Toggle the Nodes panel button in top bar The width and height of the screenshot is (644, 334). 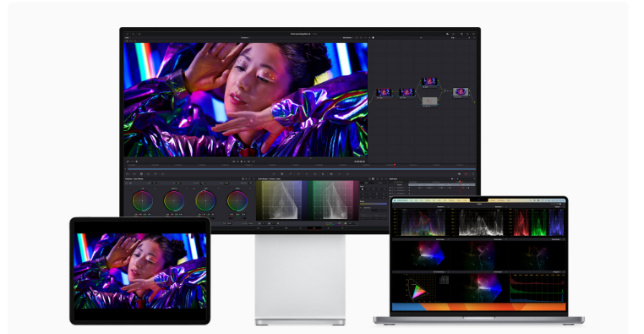click(x=461, y=34)
